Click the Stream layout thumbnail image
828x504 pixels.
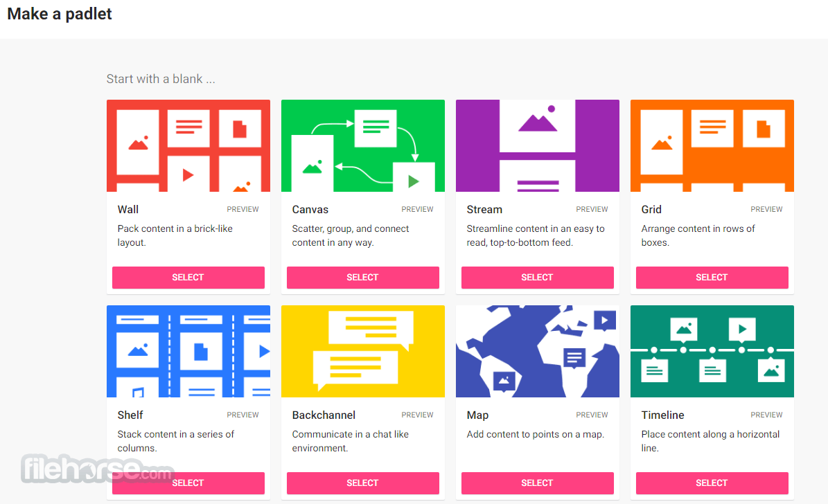(538, 145)
